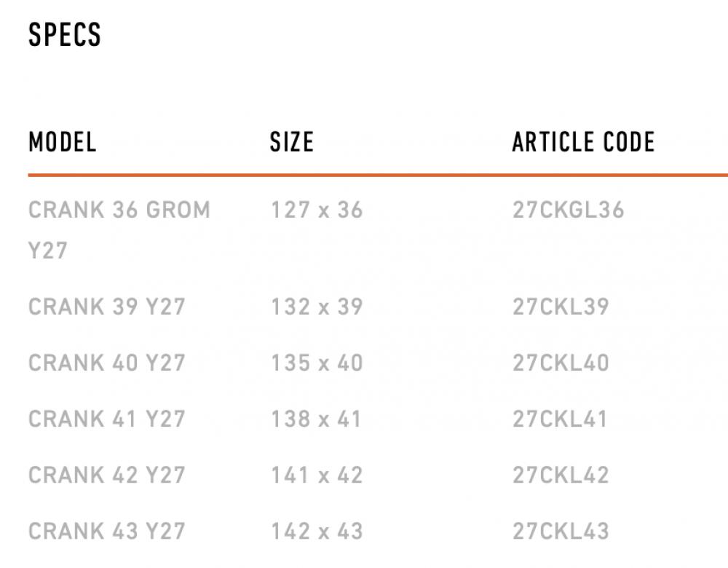This screenshot has width=728, height=568.
Task: Click article code 27CKL41
Action: [x=560, y=419]
